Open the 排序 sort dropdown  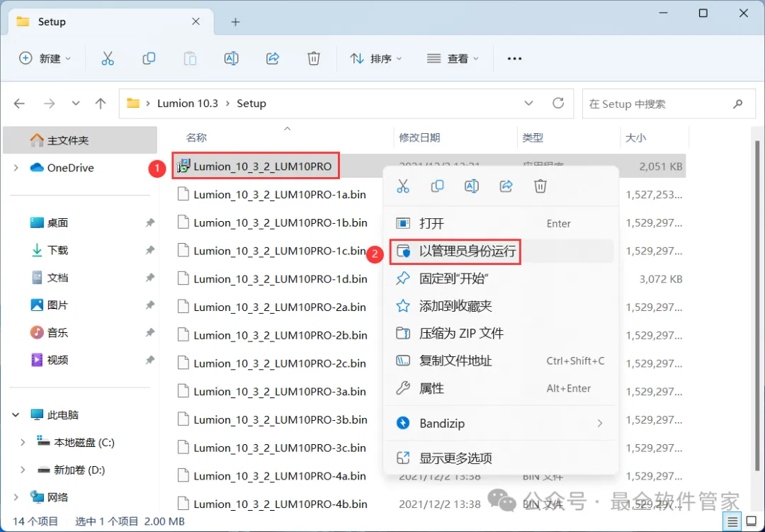pos(376,59)
